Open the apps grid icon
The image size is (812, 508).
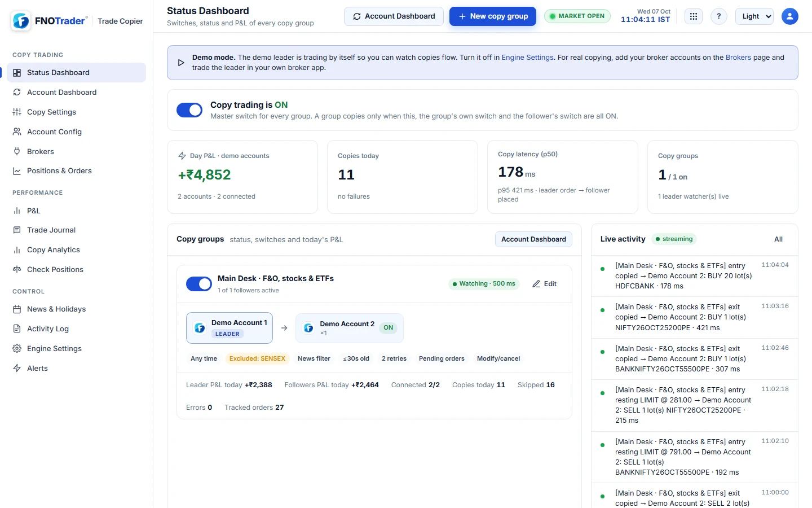pyautogui.click(x=694, y=16)
